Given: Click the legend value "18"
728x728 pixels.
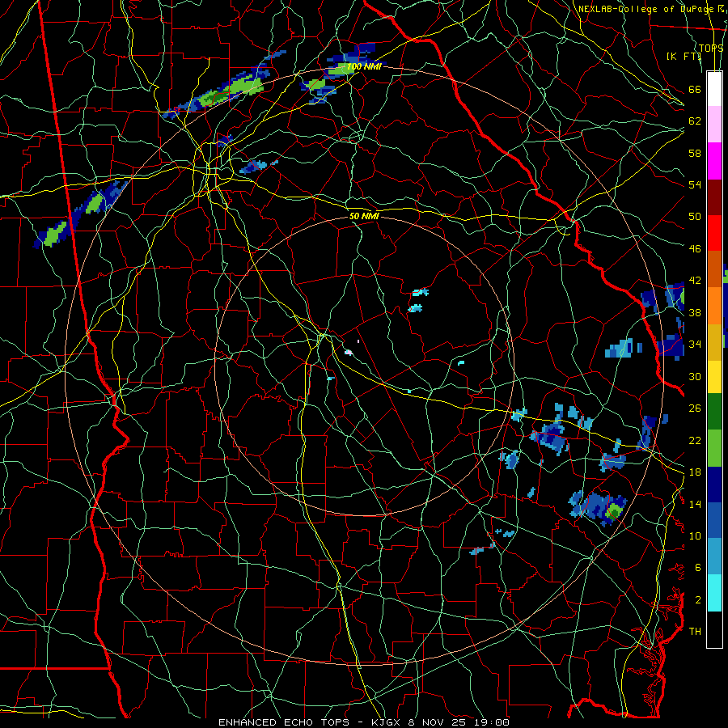Looking at the screenshot, I should tap(695, 472).
